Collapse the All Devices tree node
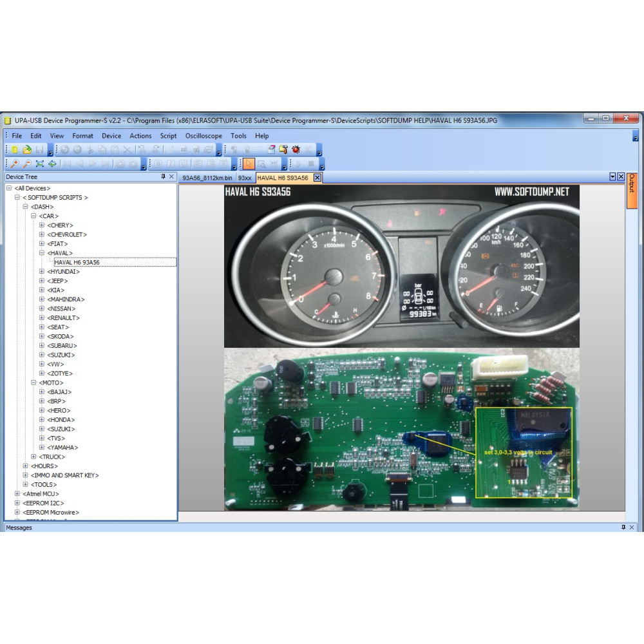 8,188
